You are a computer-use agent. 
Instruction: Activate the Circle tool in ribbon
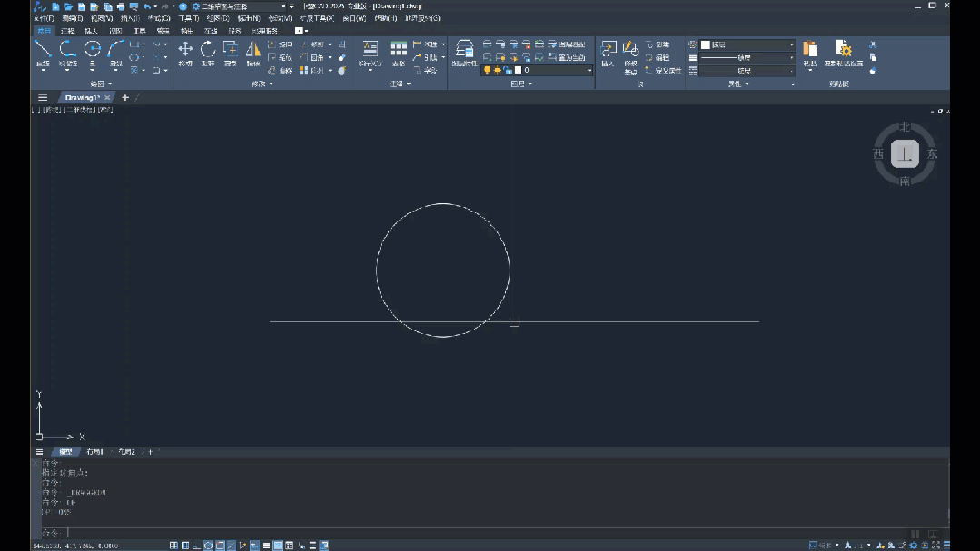tap(93, 50)
